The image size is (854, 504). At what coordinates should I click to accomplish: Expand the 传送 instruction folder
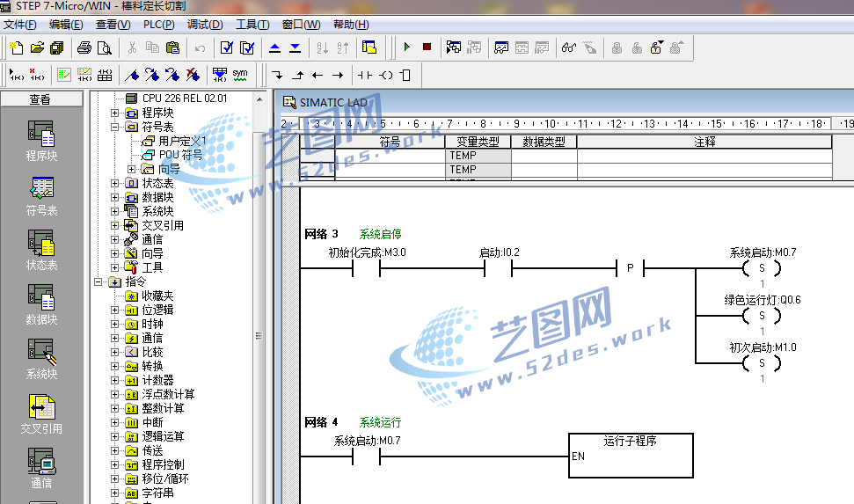click(x=114, y=450)
